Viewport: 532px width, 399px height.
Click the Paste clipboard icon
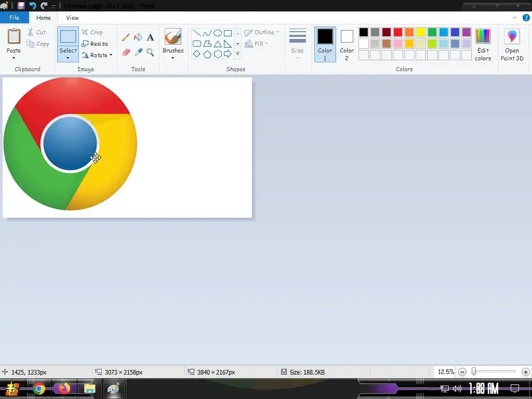pos(14,36)
